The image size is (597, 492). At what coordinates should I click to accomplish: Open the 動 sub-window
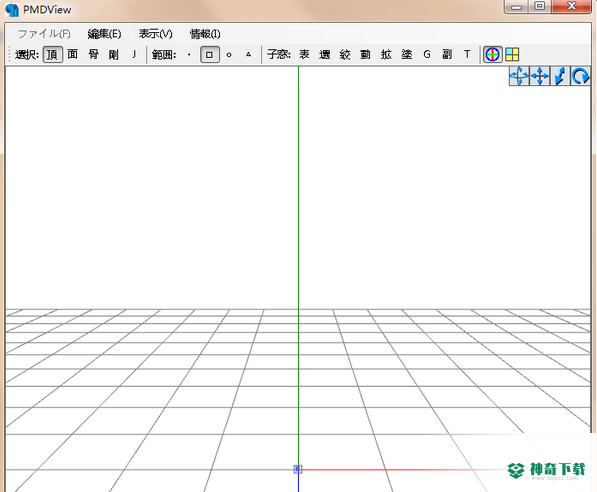click(365, 54)
